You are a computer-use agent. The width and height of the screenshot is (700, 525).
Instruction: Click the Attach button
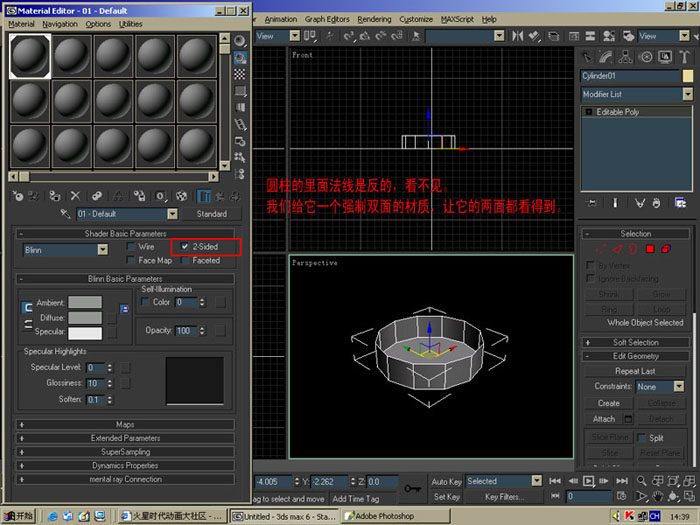604,419
